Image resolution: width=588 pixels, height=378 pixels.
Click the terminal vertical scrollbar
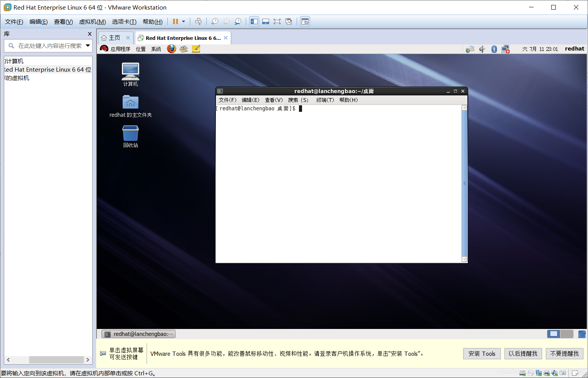(x=464, y=183)
